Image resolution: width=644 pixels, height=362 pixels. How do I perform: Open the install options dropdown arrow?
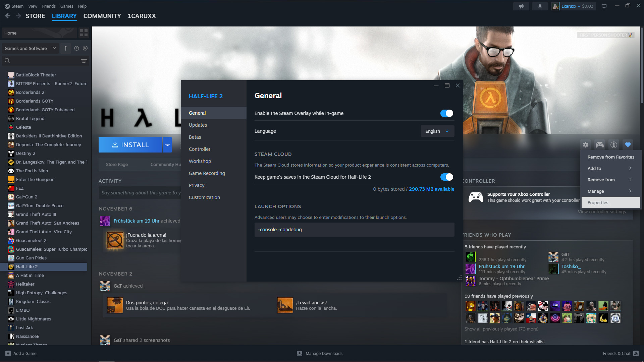click(167, 145)
